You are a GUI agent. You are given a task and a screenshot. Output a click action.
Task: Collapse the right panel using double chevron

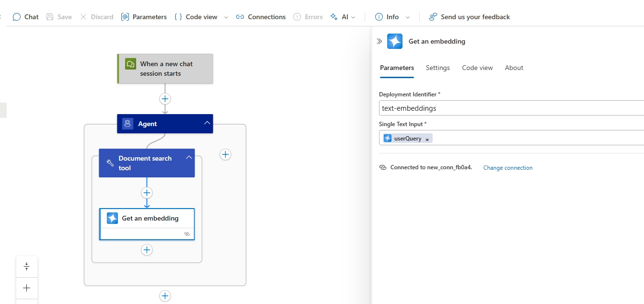click(379, 41)
